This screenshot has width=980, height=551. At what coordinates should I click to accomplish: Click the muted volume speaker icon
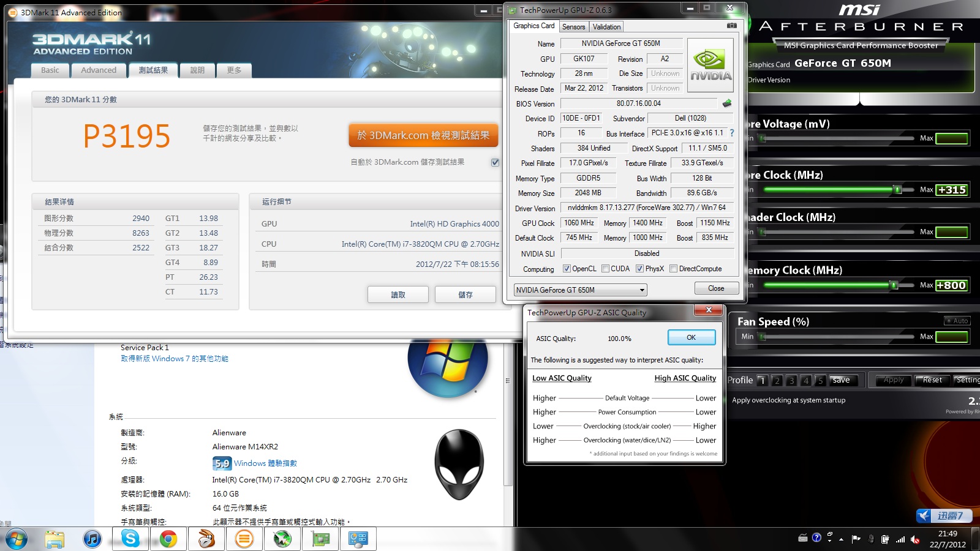[915, 539]
